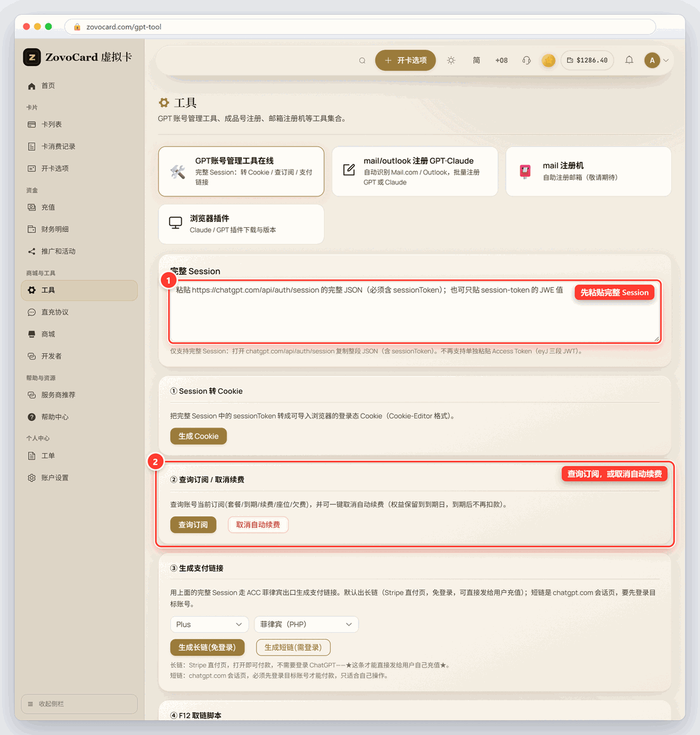Click the 生成长链(免登录) button
700x735 pixels.
coord(207,648)
